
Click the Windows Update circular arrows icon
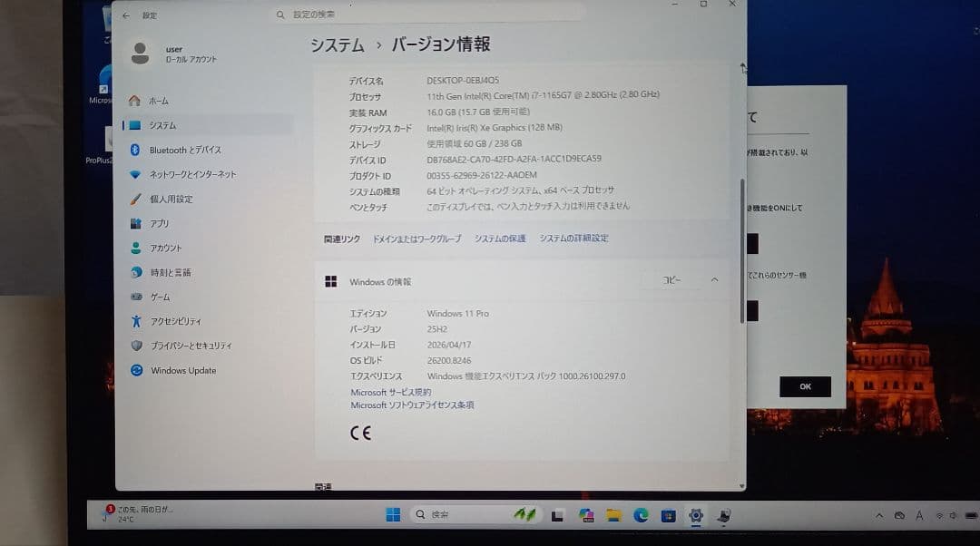click(x=136, y=370)
